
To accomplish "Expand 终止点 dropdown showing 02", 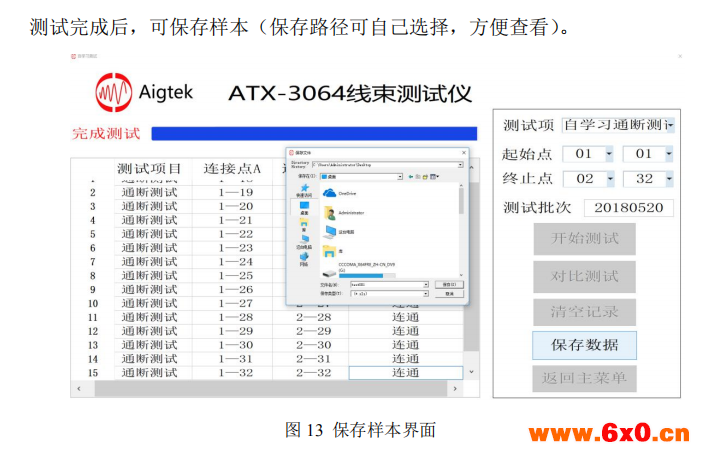I will [x=610, y=179].
